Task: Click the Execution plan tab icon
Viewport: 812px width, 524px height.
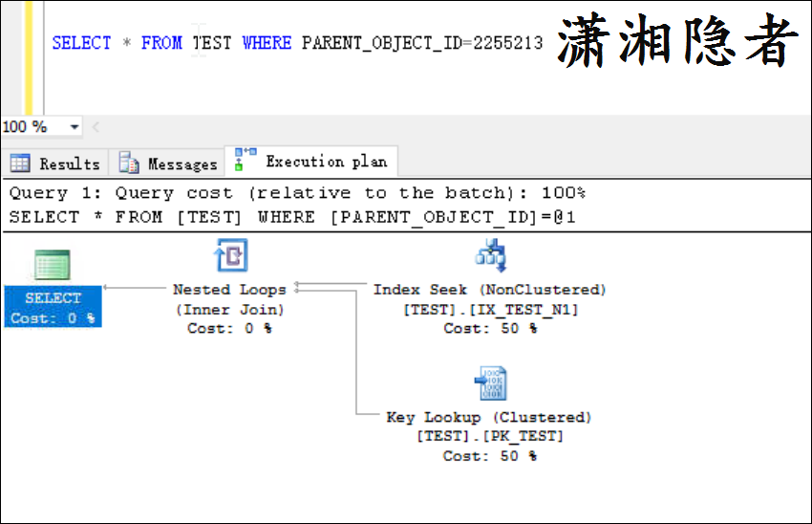Action: click(x=246, y=159)
